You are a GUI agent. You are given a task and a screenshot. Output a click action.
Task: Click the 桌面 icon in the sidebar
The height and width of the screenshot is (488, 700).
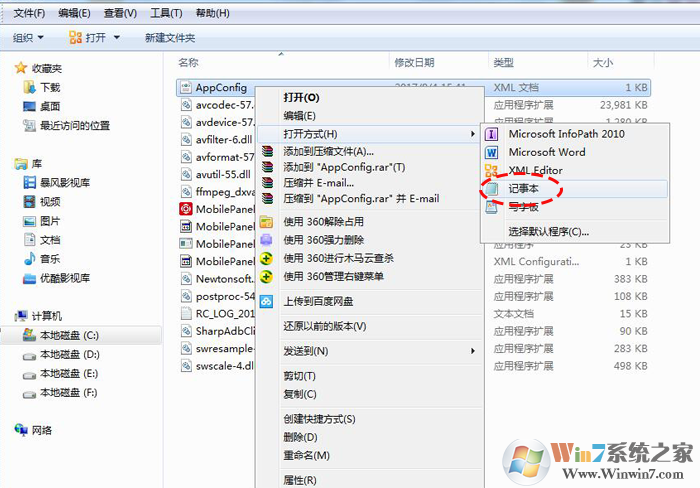click(29, 106)
